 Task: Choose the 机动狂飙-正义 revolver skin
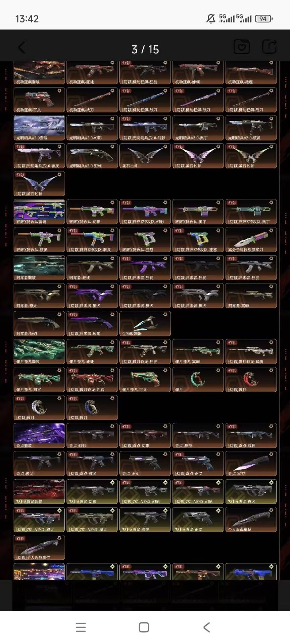click(39, 100)
